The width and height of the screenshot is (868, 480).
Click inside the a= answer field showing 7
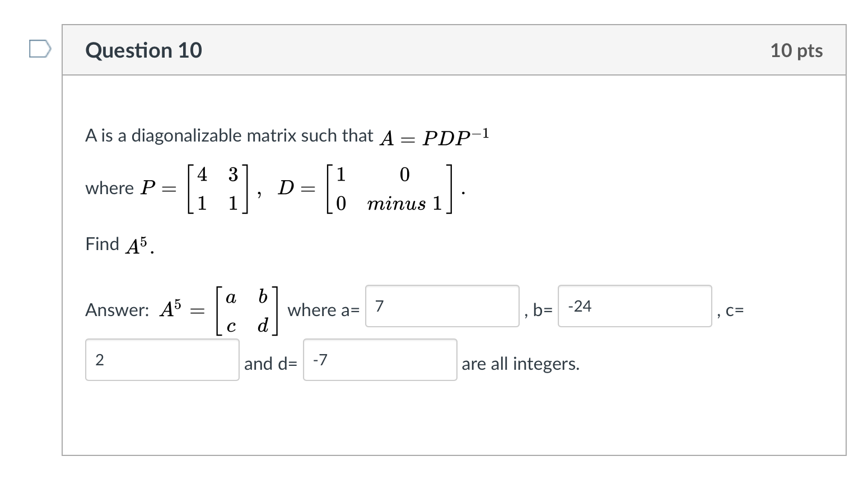pyautogui.click(x=442, y=307)
